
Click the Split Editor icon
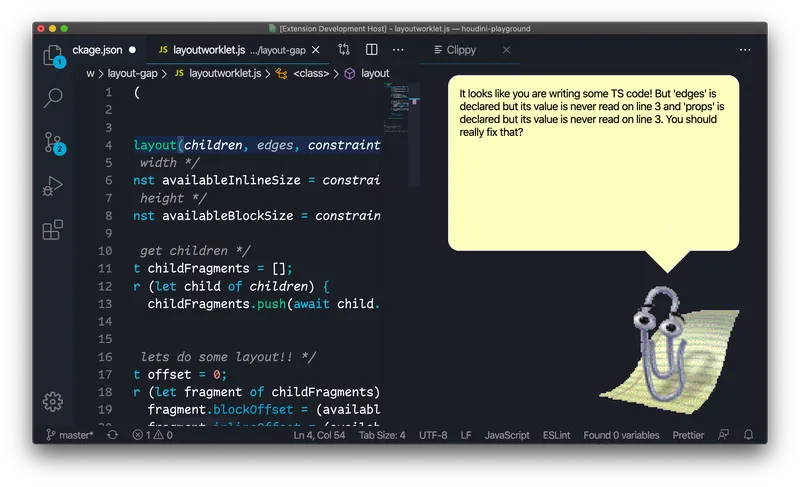tap(371, 49)
